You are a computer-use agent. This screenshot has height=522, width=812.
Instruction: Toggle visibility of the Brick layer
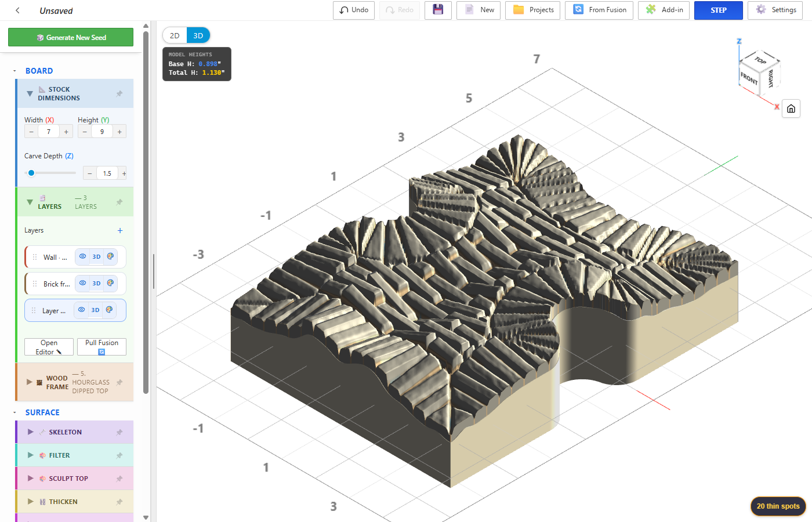tap(83, 283)
